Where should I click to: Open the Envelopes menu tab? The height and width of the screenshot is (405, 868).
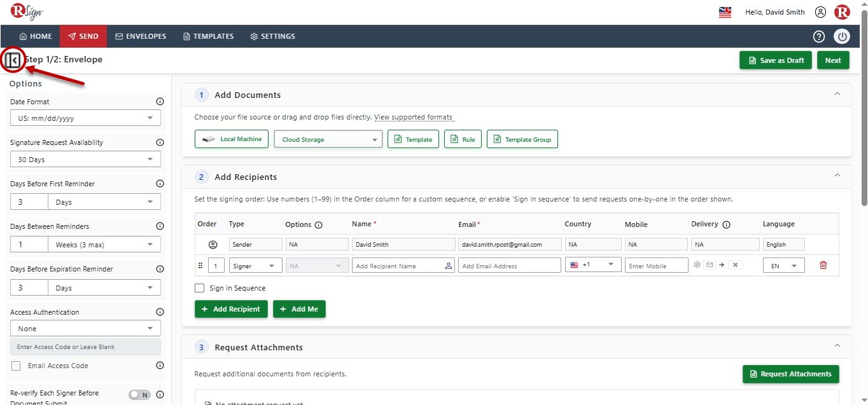tap(141, 36)
